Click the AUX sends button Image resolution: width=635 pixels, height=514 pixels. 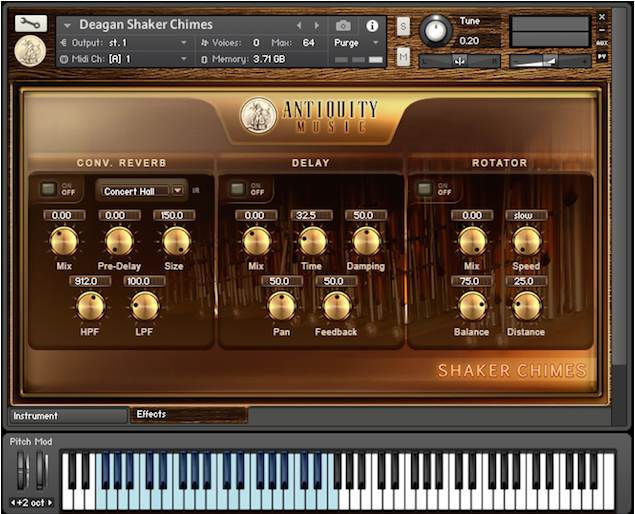[602, 43]
